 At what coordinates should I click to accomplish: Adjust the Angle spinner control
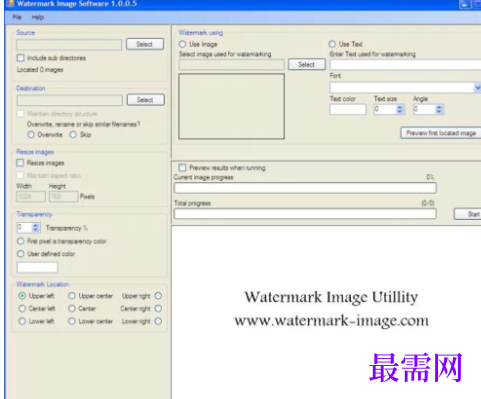click(x=428, y=109)
